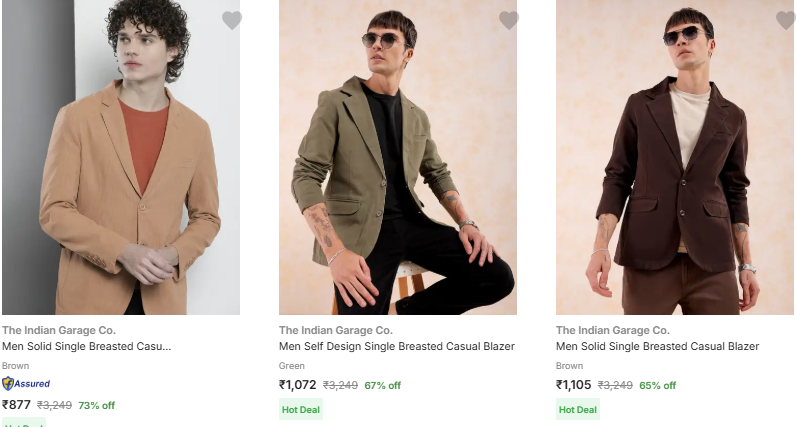Wishlist the tan brown blazer via heart icon
This screenshot has height=427, width=796.
(x=232, y=20)
